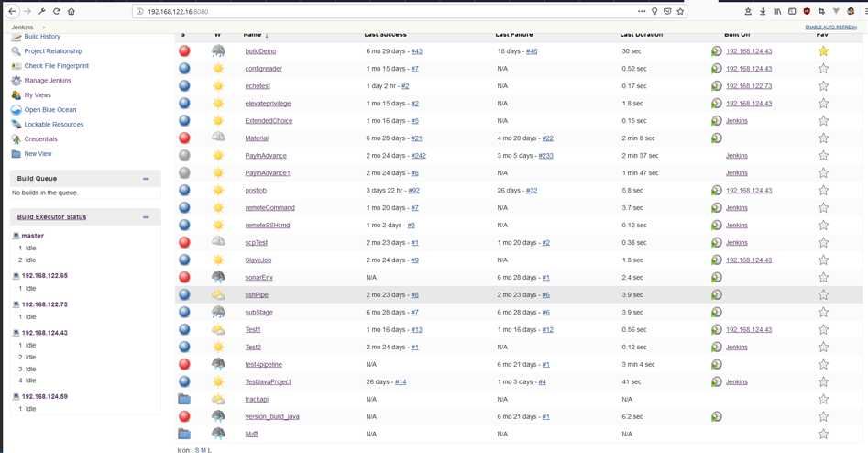This screenshot has width=868, height=453.
Task: Click the New View folder icon
Action: click(x=16, y=154)
